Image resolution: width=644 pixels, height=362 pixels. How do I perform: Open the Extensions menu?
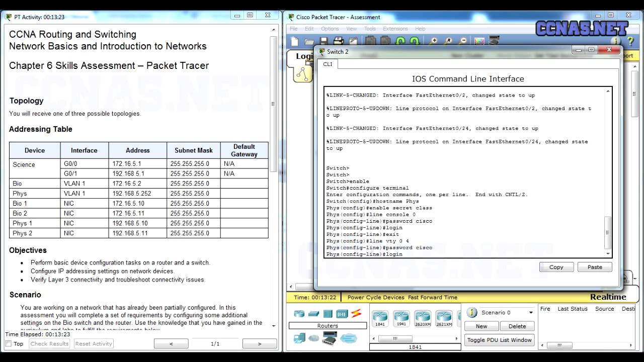395,29
